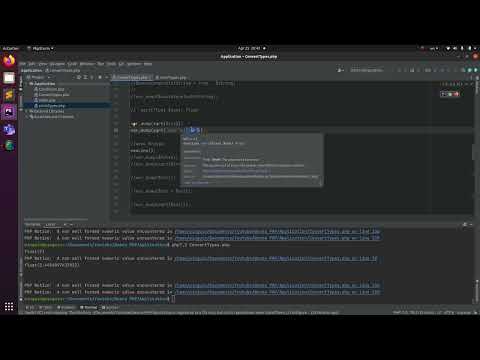The height and width of the screenshot is (360, 480).
Task: Open the system status menu
Action: click(461, 48)
